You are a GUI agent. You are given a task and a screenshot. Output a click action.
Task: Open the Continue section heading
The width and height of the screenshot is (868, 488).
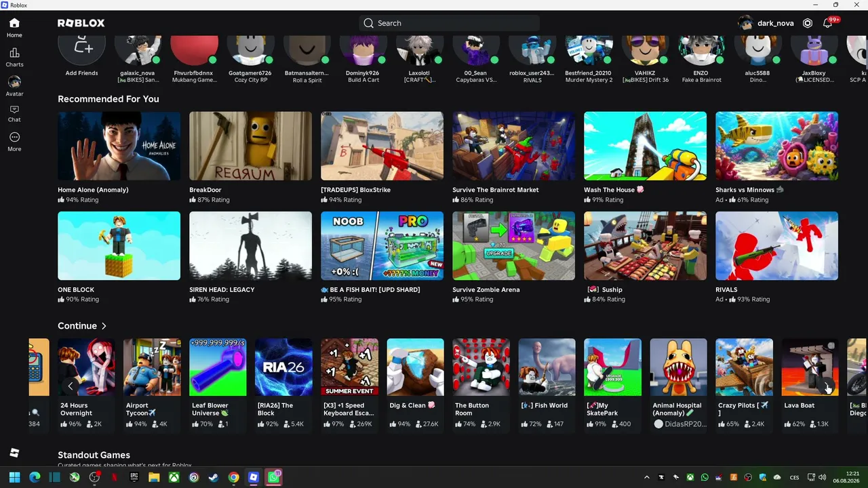[77, 326]
